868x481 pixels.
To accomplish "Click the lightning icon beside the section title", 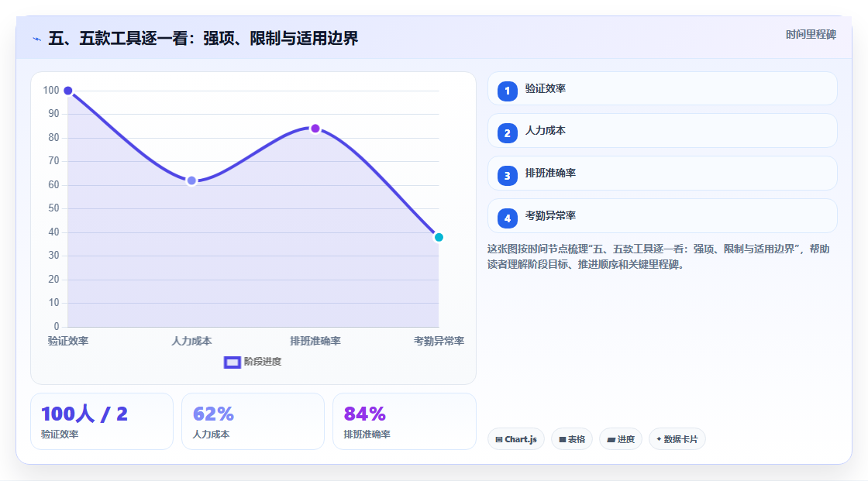I will coord(37,39).
